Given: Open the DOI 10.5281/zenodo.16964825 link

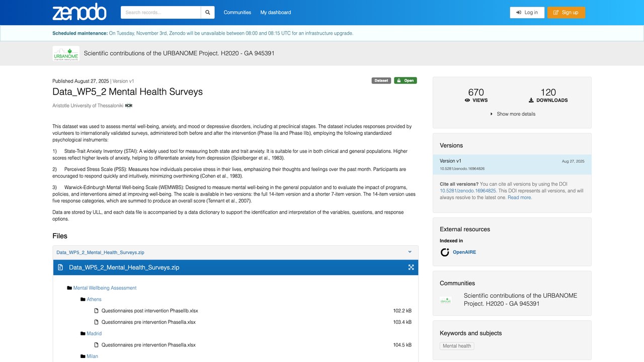Looking at the screenshot, I should point(468,191).
